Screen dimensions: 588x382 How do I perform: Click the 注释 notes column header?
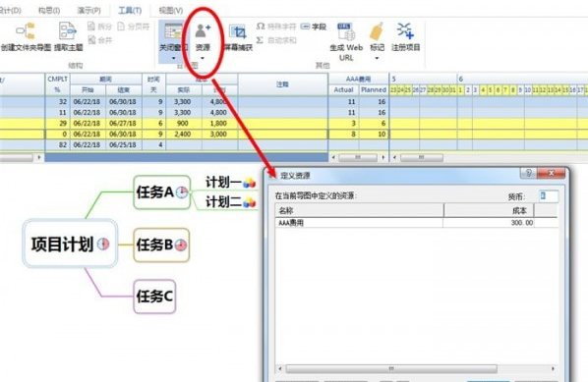click(283, 84)
